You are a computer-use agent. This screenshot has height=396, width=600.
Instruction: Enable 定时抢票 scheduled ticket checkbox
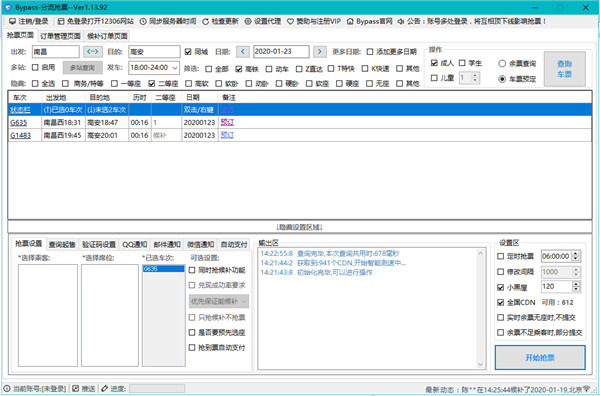[x=500, y=256]
